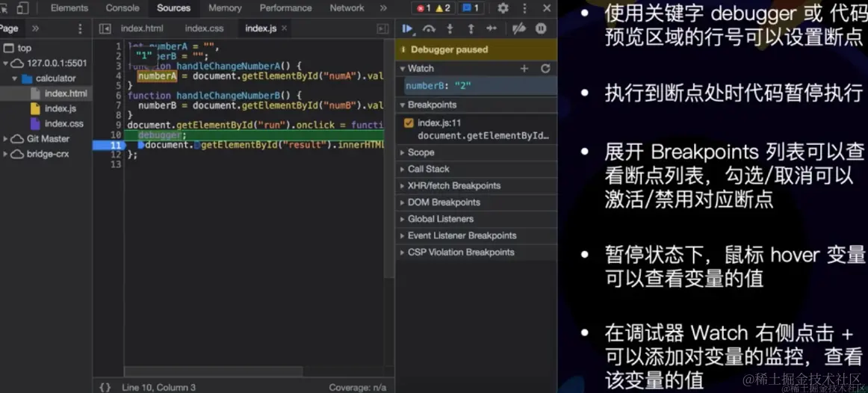Switch to the Network panel

[x=347, y=8]
